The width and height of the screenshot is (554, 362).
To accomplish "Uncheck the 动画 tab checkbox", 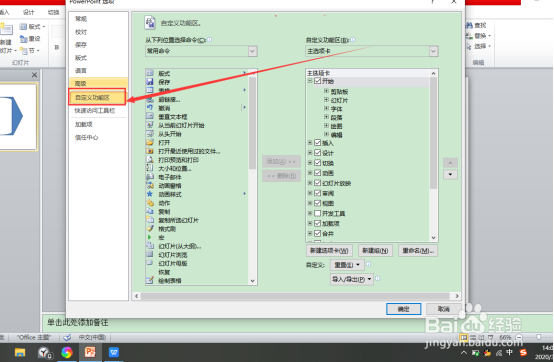I will point(317,173).
